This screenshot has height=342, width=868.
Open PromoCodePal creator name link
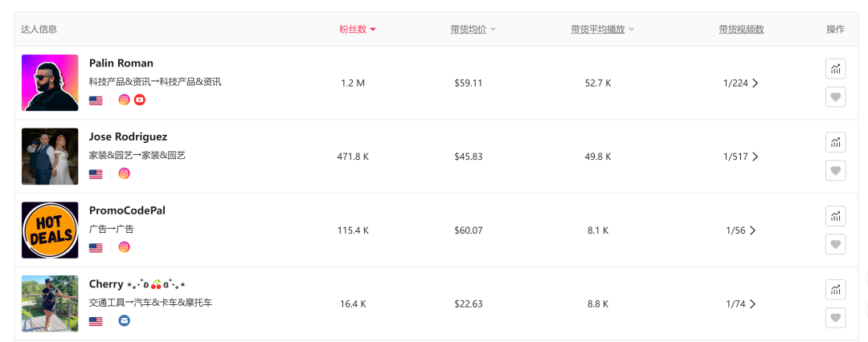(x=127, y=210)
